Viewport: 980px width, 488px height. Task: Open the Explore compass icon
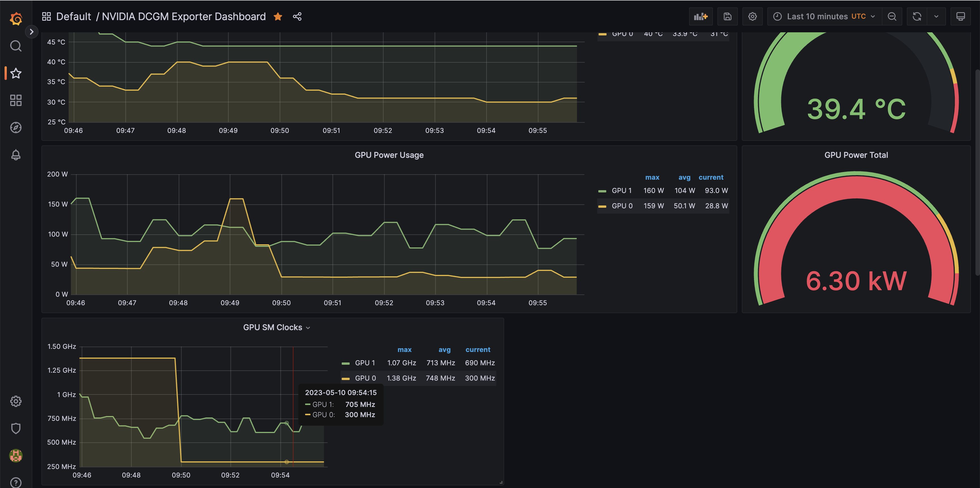(16, 128)
